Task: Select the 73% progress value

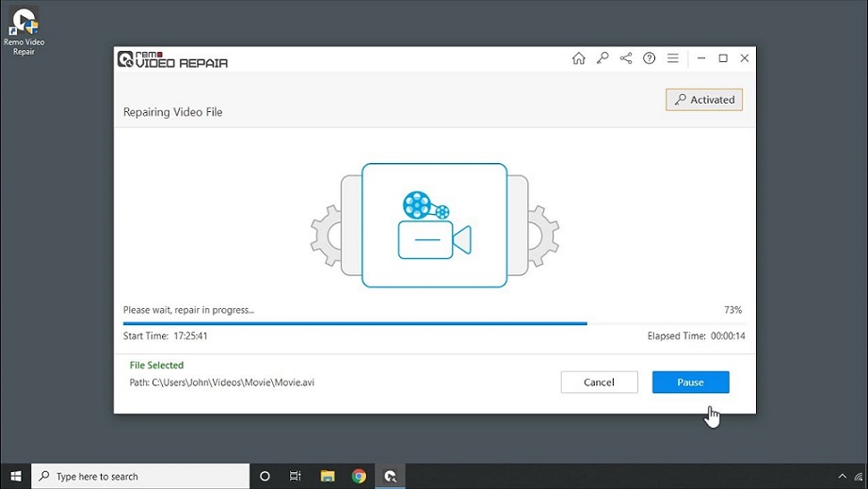Action: coord(733,310)
